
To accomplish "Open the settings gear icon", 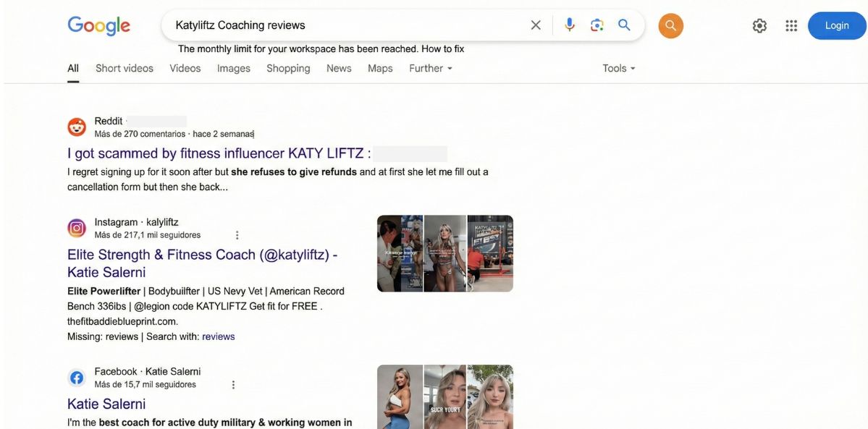I will point(759,25).
